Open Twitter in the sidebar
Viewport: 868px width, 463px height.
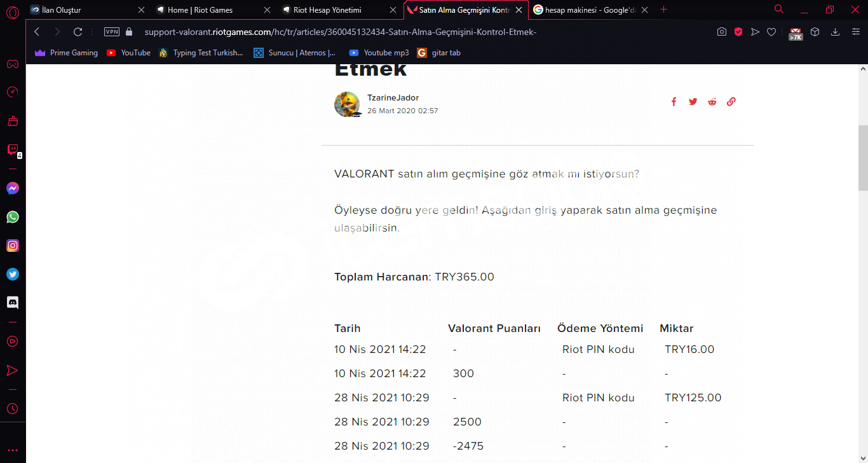click(12, 274)
